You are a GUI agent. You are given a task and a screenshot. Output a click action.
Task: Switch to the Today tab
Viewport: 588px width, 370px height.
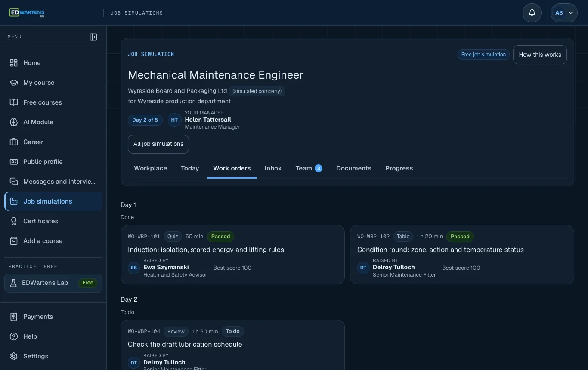[190, 168]
